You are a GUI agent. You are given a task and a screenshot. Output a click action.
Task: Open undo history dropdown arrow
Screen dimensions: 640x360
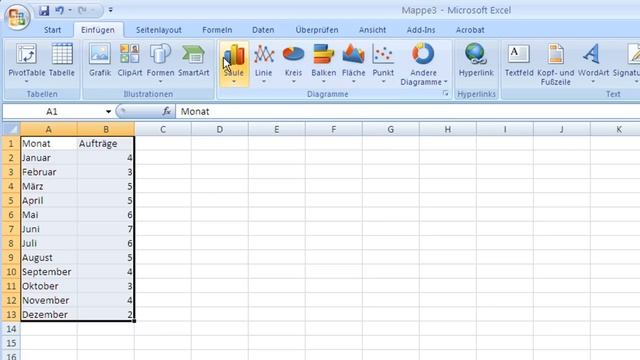(70, 10)
